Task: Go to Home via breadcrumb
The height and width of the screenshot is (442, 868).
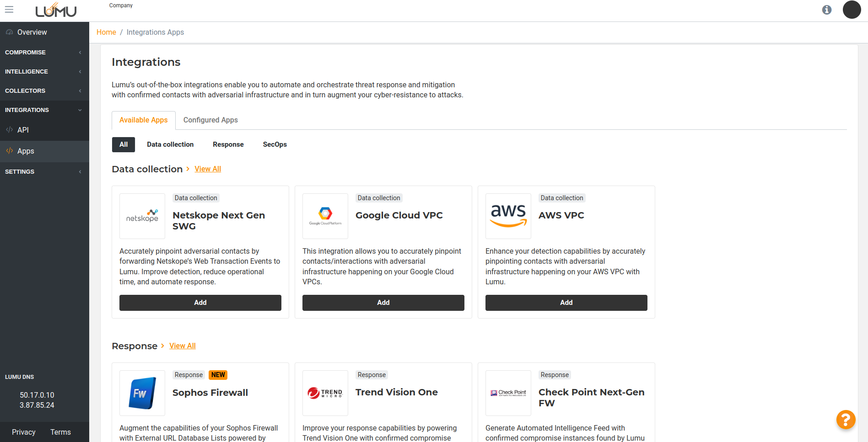Action: [106, 32]
